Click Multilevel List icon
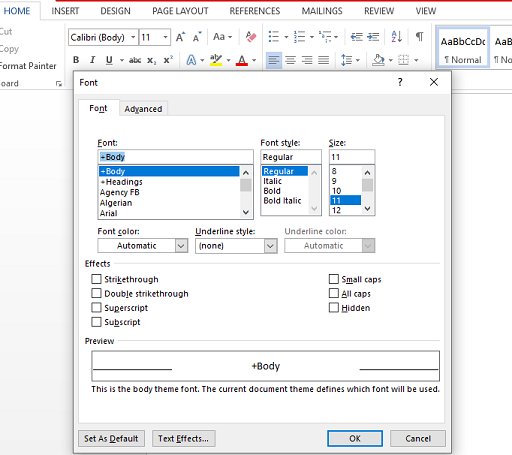 coord(325,37)
